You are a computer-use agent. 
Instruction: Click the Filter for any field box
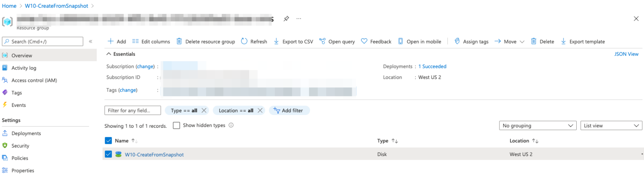coord(133,111)
